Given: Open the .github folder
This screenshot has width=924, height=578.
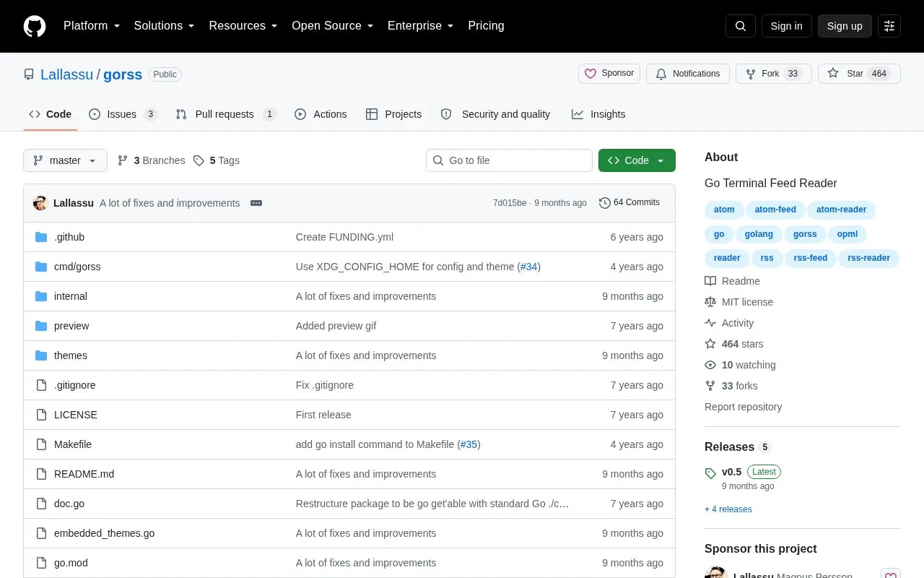Looking at the screenshot, I should click(69, 237).
